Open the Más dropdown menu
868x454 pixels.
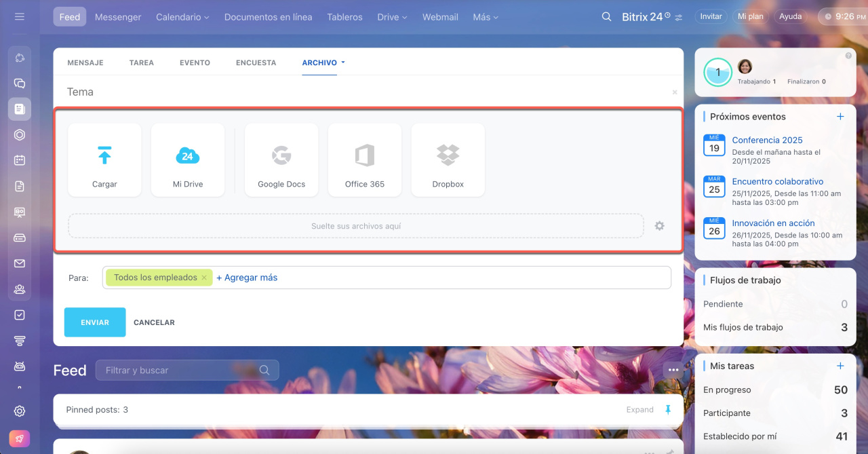point(486,17)
